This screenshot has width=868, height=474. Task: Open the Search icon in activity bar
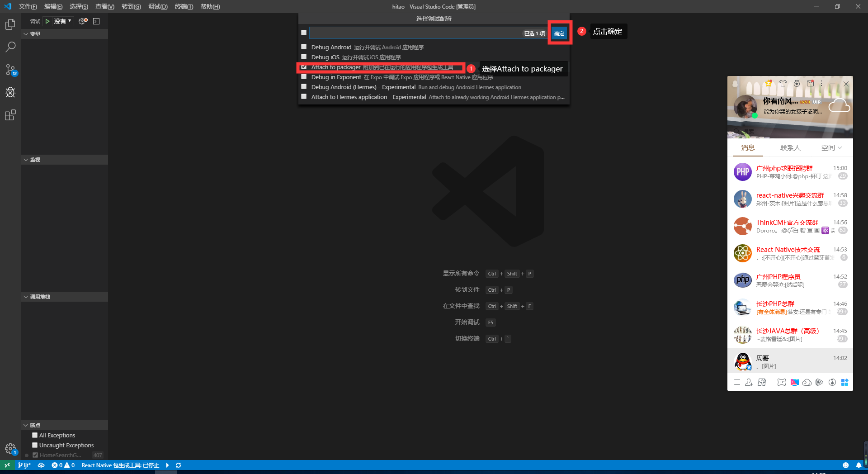click(x=10, y=47)
